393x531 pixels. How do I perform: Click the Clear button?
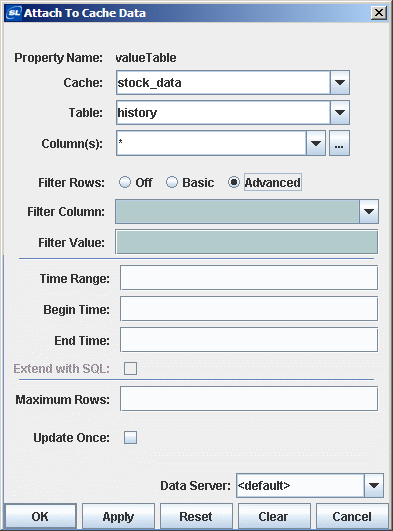(274, 516)
